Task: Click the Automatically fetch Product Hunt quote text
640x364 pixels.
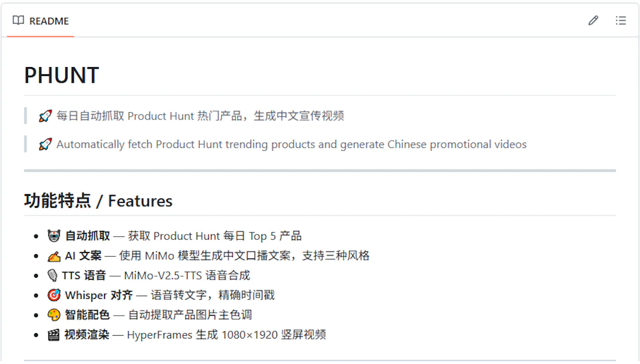Action: tap(291, 144)
